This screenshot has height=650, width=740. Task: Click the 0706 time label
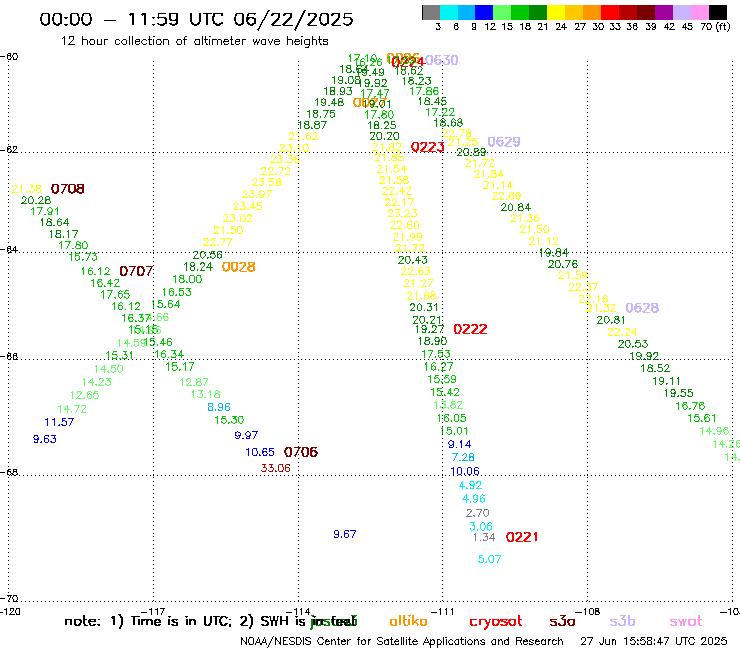click(x=301, y=452)
